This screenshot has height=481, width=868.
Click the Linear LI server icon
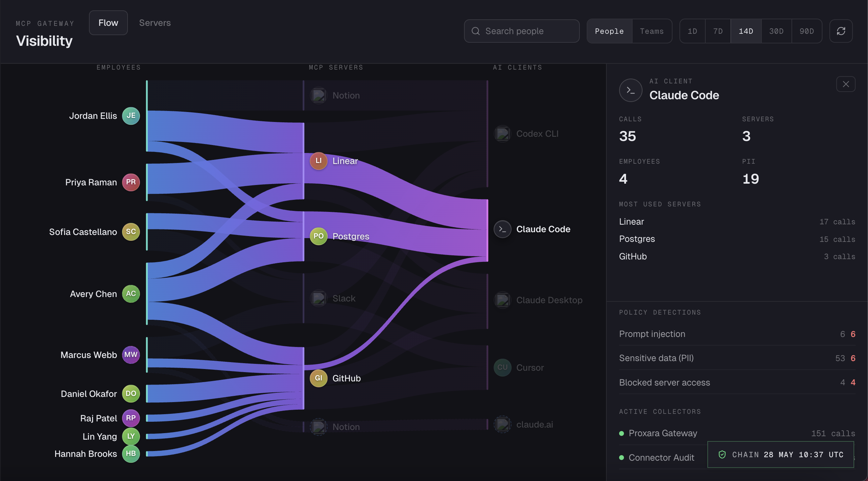(x=319, y=161)
